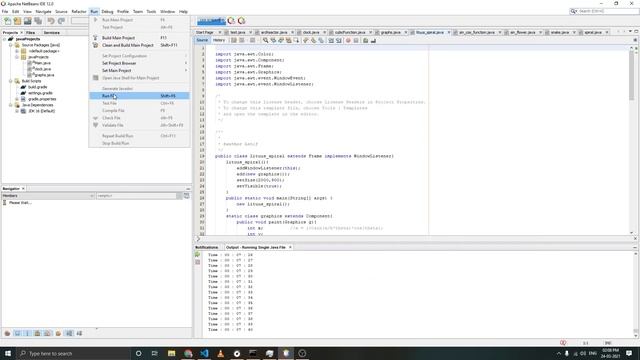This screenshot has height=360, width=640.
Task: Switch to the clock.java editor tab
Action: click(311, 32)
